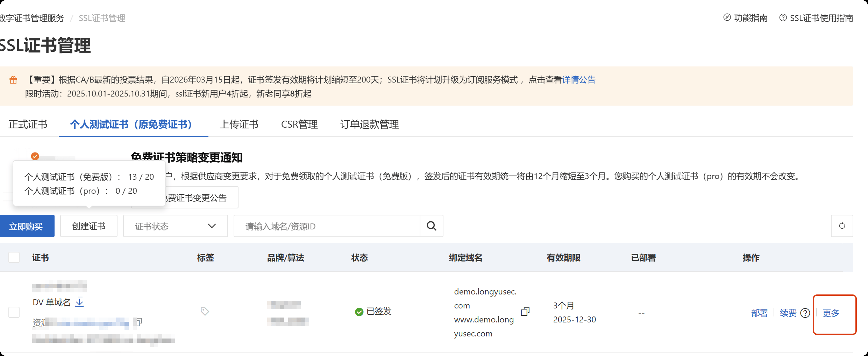Image resolution: width=868 pixels, height=356 pixels.
Task: Tick the select-all checkbox in table header
Action: [14, 258]
